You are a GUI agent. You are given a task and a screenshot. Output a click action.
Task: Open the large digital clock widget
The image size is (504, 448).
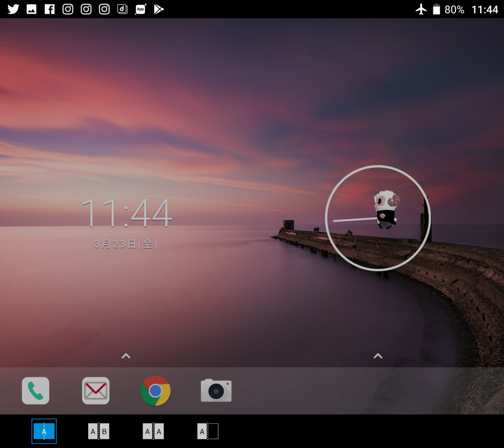(x=127, y=213)
